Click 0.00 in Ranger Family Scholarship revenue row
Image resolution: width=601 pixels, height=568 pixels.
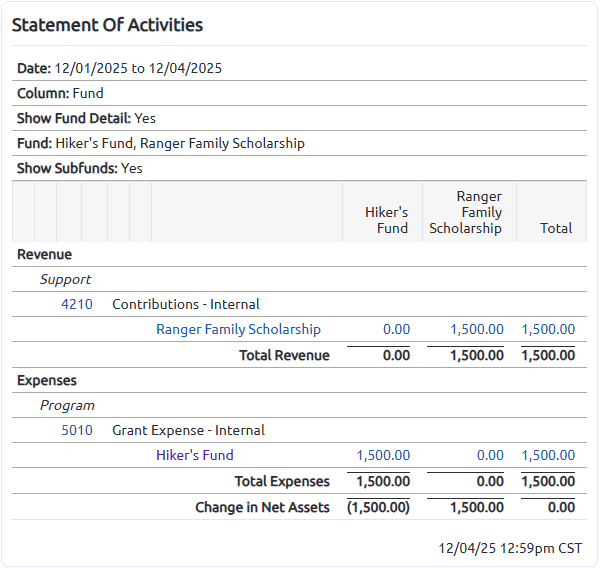click(396, 329)
